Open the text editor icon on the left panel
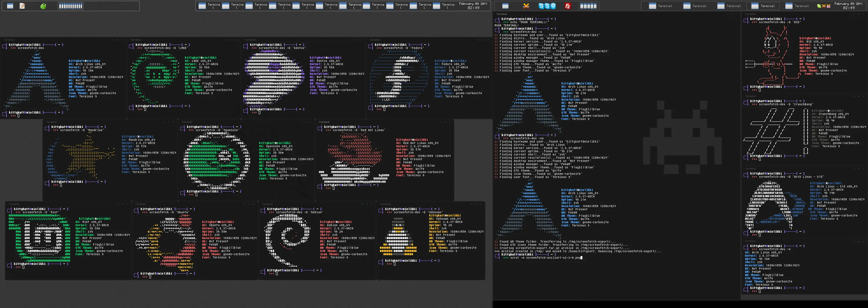 point(22,6)
